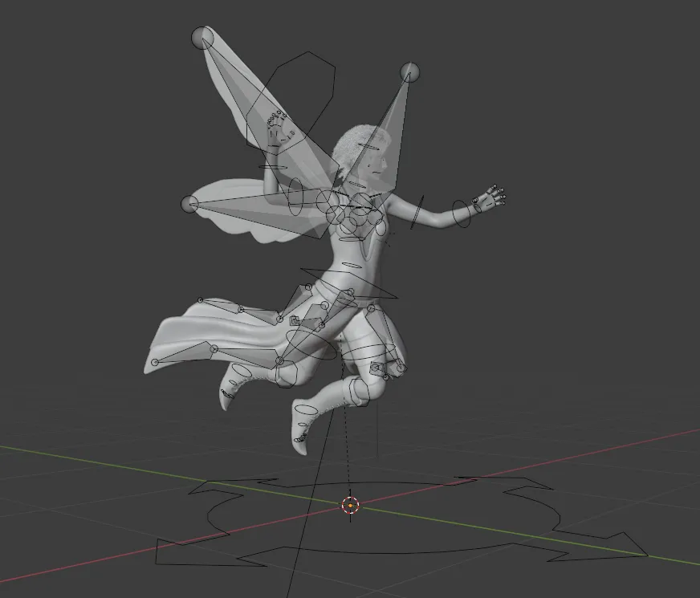700x598 pixels.
Task: Click the lowest boot of the fairy
Action: click(x=305, y=425)
